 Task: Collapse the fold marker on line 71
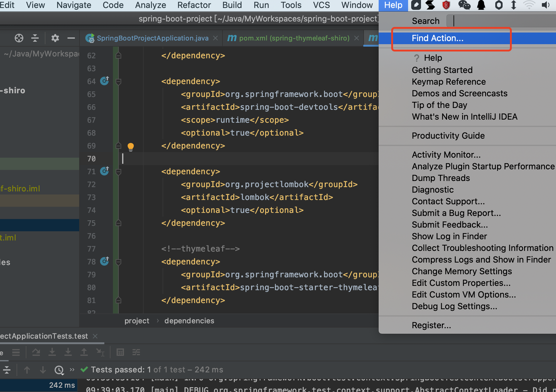[118, 171]
